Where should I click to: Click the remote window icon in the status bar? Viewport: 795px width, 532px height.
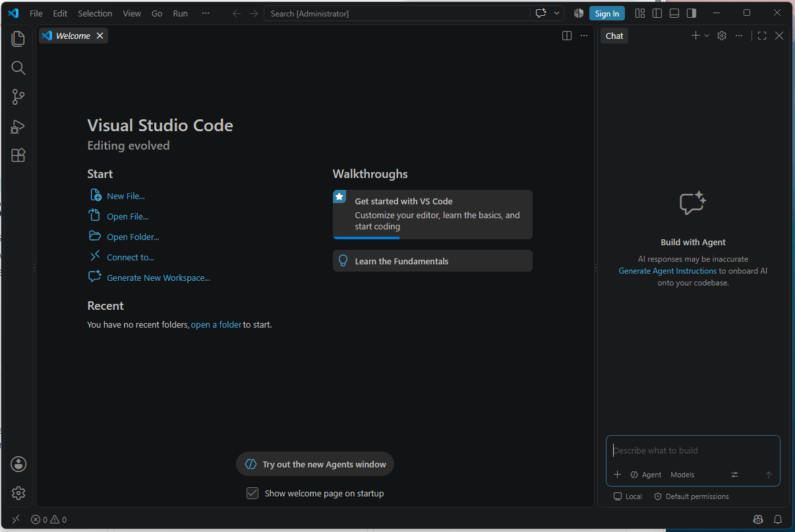(16, 519)
